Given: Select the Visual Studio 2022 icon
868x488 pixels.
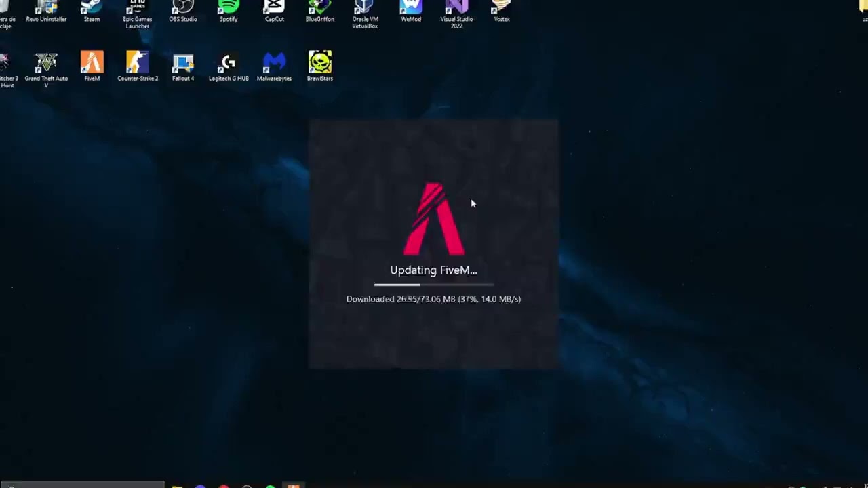Looking at the screenshot, I should pyautogui.click(x=456, y=14).
